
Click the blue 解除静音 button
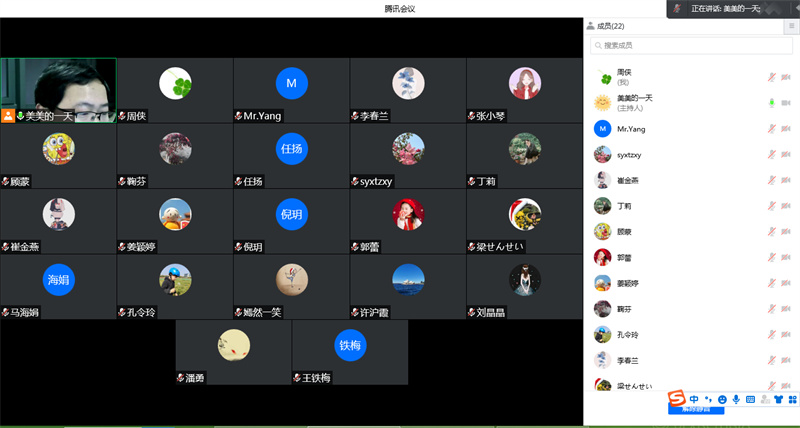click(696, 410)
